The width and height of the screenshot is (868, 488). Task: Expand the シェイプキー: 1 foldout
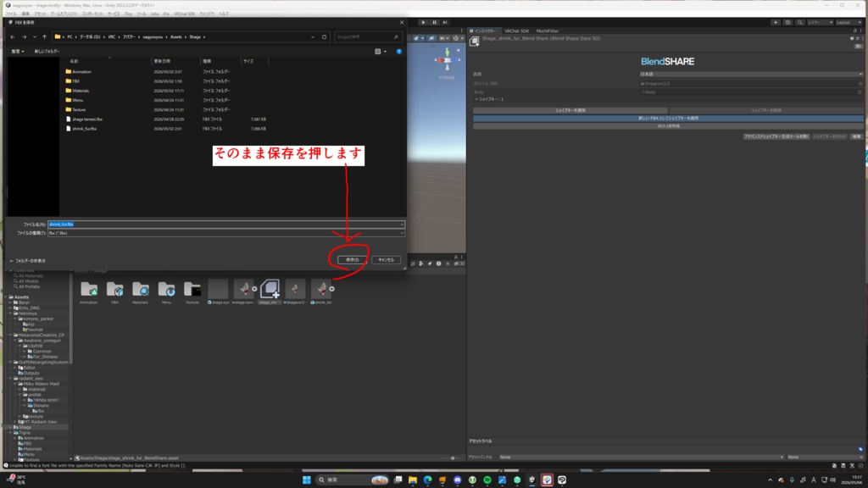tap(476, 99)
